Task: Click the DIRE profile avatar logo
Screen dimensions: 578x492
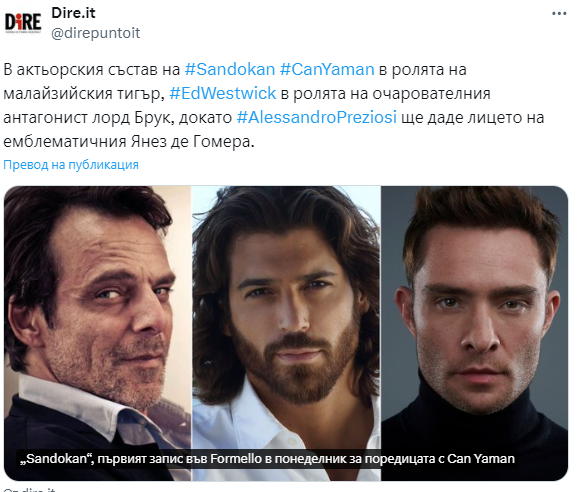Action: pyautogui.click(x=23, y=22)
